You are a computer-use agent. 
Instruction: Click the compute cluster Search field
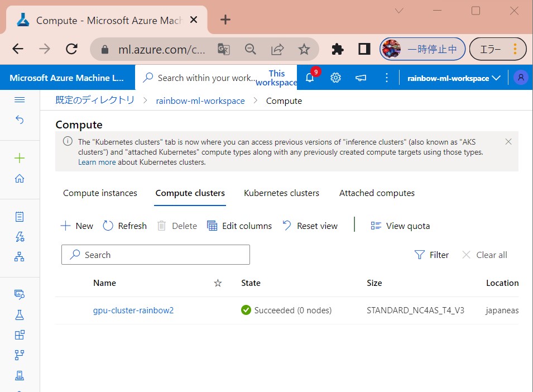[x=155, y=255]
